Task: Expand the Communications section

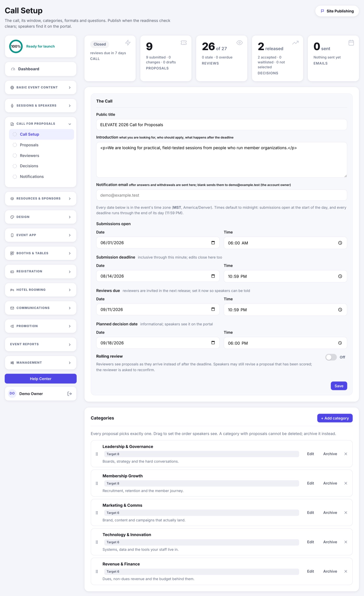Action: point(41,308)
